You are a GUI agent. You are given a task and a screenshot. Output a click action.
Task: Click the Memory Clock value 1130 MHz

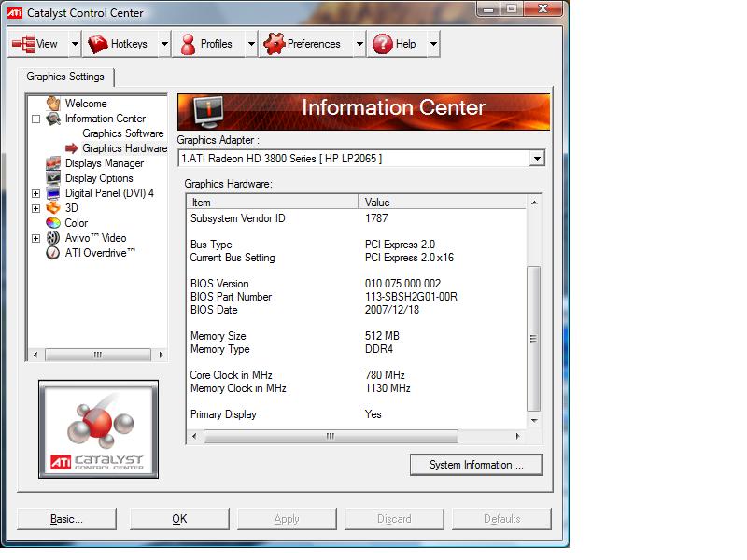click(388, 388)
